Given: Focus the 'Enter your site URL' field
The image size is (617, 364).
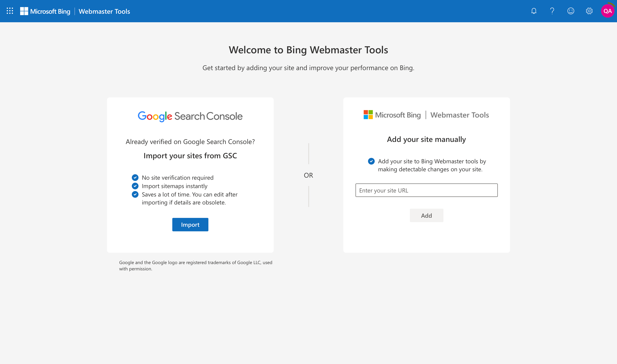Looking at the screenshot, I should click(426, 190).
